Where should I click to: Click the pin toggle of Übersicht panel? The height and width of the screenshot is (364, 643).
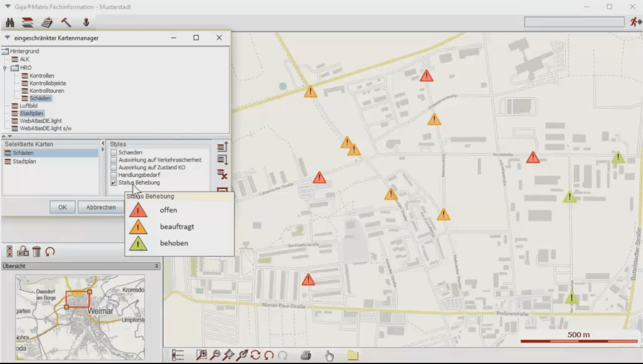pyautogui.click(x=156, y=266)
